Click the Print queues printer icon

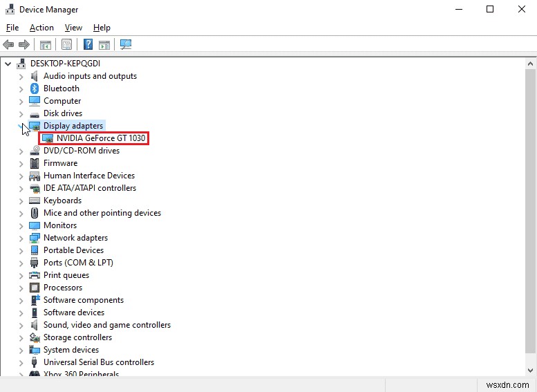pyautogui.click(x=35, y=275)
